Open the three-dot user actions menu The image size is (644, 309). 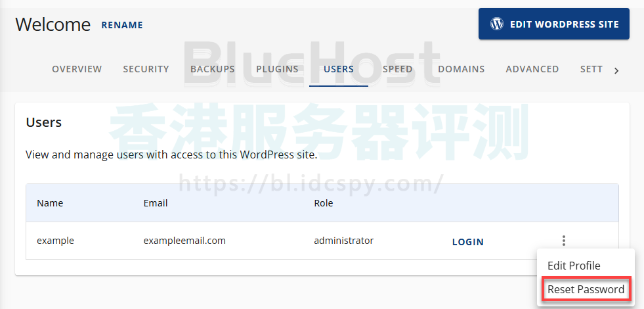click(x=563, y=241)
